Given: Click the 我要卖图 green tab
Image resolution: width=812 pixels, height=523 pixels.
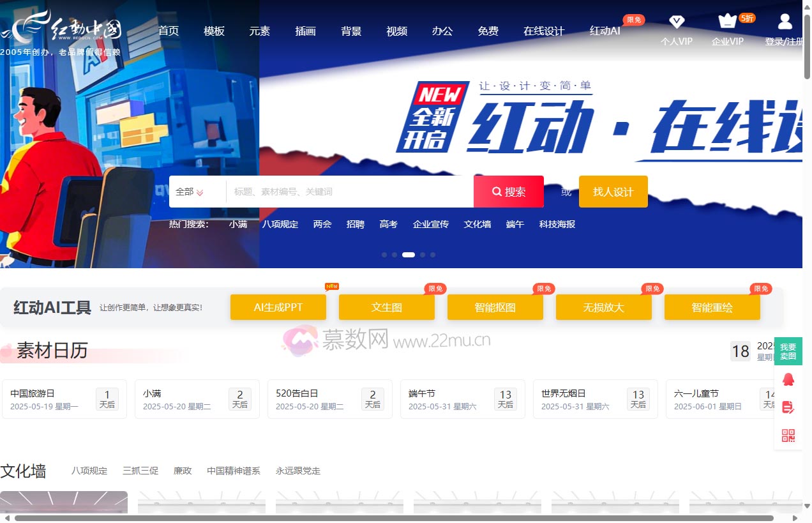Looking at the screenshot, I should pyautogui.click(x=788, y=351).
